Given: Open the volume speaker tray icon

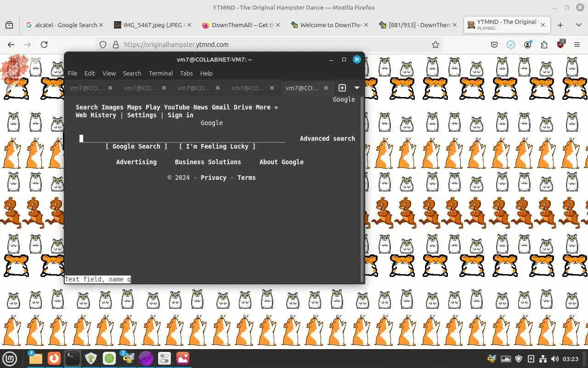Looking at the screenshot, I should pyautogui.click(x=554, y=359).
